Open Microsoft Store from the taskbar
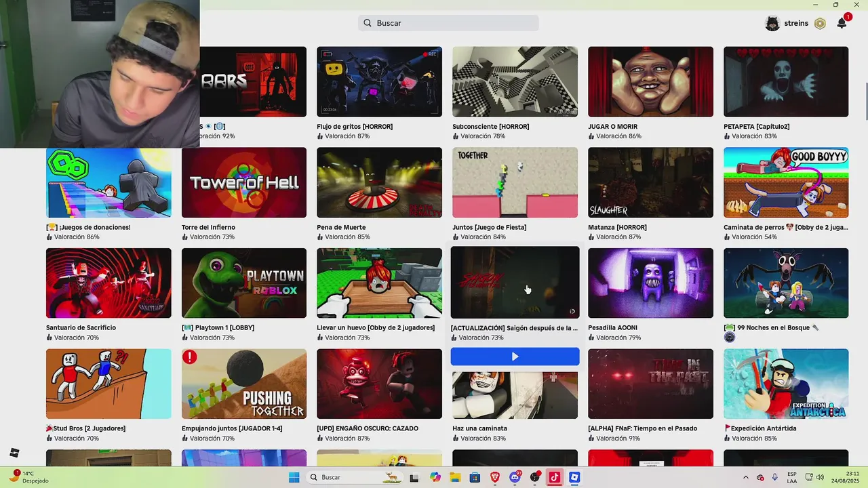This screenshot has width=868, height=488. 475,477
